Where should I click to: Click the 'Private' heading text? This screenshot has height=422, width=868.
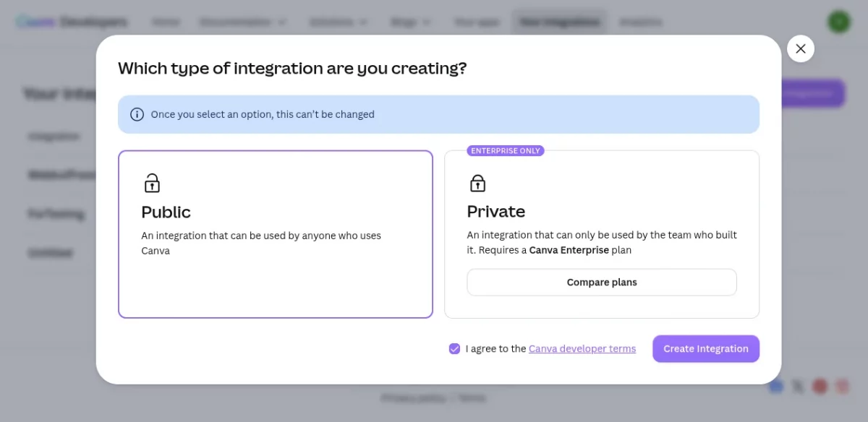tap(496, 211)
